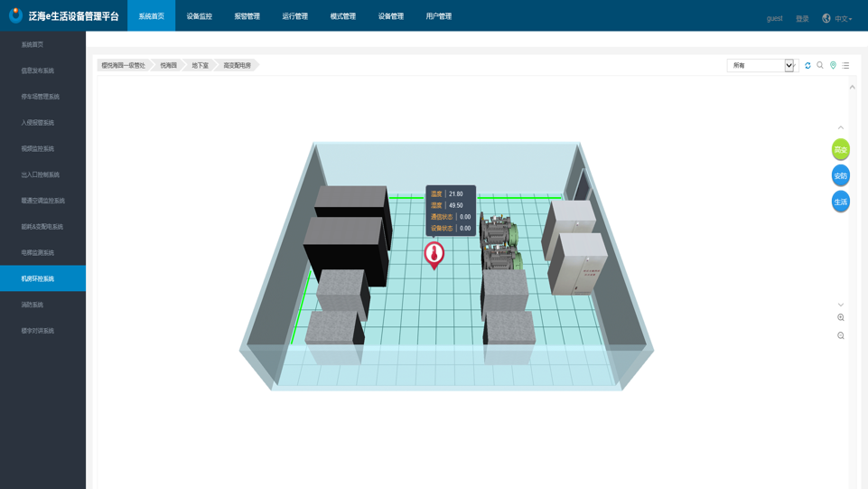
Task: Toggle the blue 安防 round button
Action: tap(840, 175)
